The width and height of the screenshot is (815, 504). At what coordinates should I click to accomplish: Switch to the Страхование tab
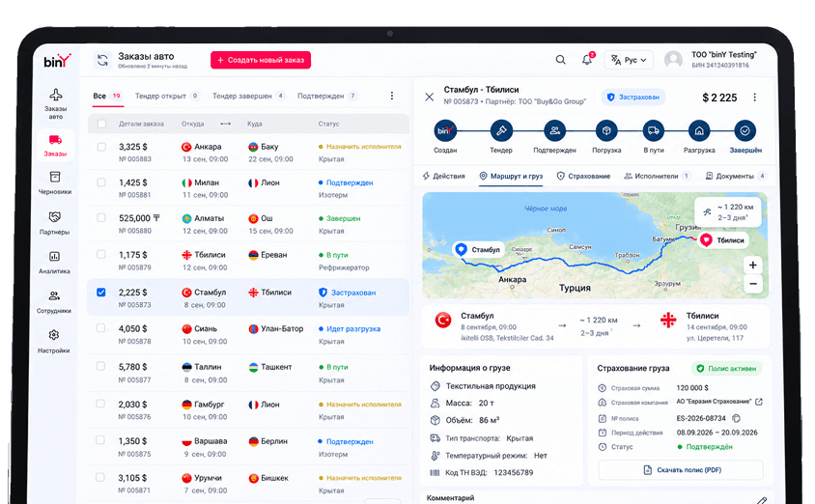tap(583, 176)
